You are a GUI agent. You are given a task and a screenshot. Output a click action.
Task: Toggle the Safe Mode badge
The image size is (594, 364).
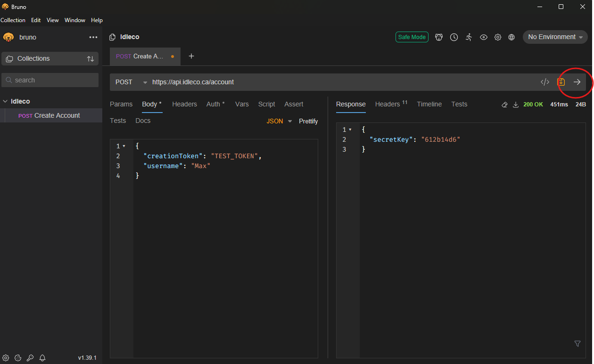point(412,37)
